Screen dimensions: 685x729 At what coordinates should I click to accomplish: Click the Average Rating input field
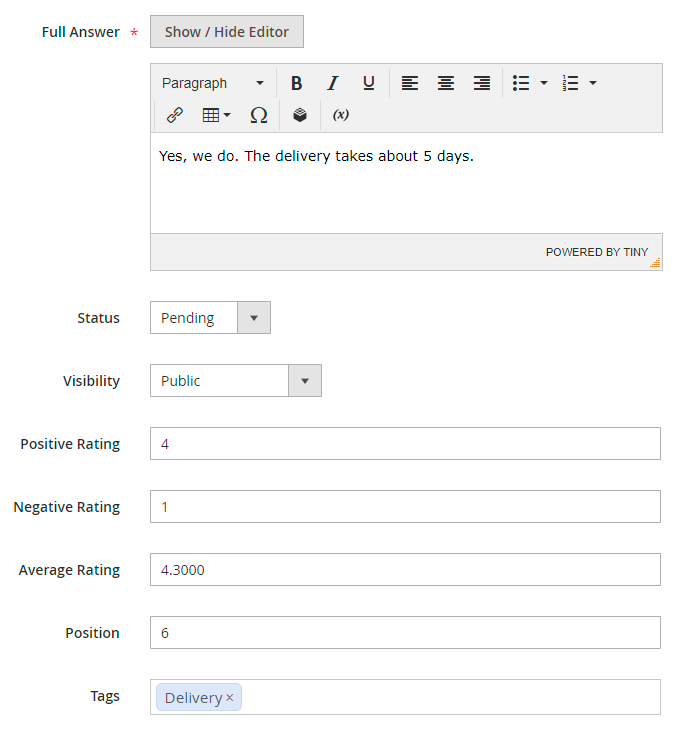tap(405, 570)
